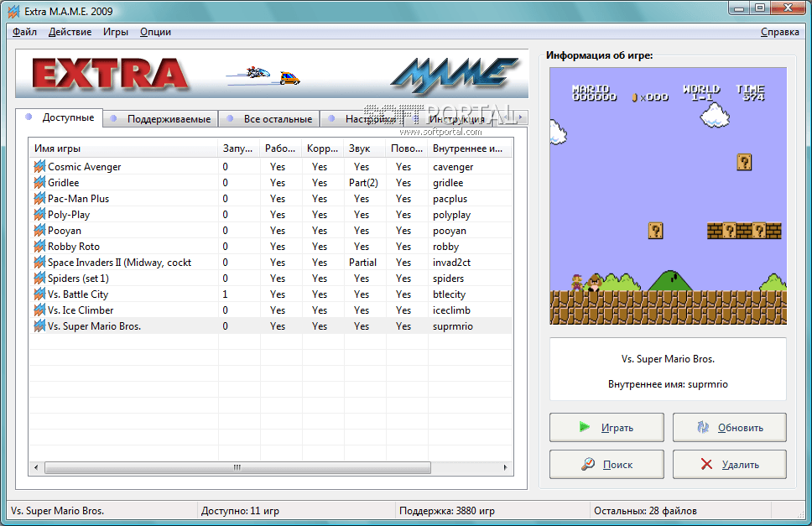Open the Файл menu
The image size is (812, 526).
point(24,32)
